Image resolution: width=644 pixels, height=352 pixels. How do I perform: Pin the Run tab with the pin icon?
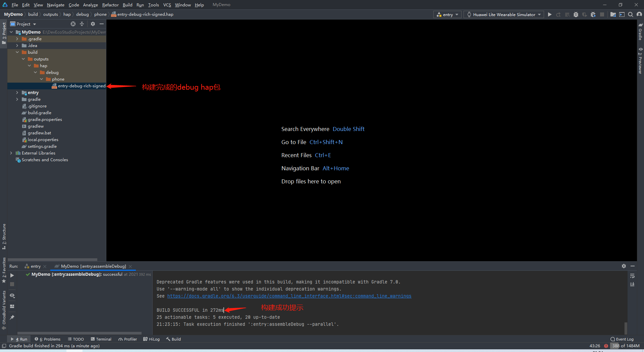12,317
